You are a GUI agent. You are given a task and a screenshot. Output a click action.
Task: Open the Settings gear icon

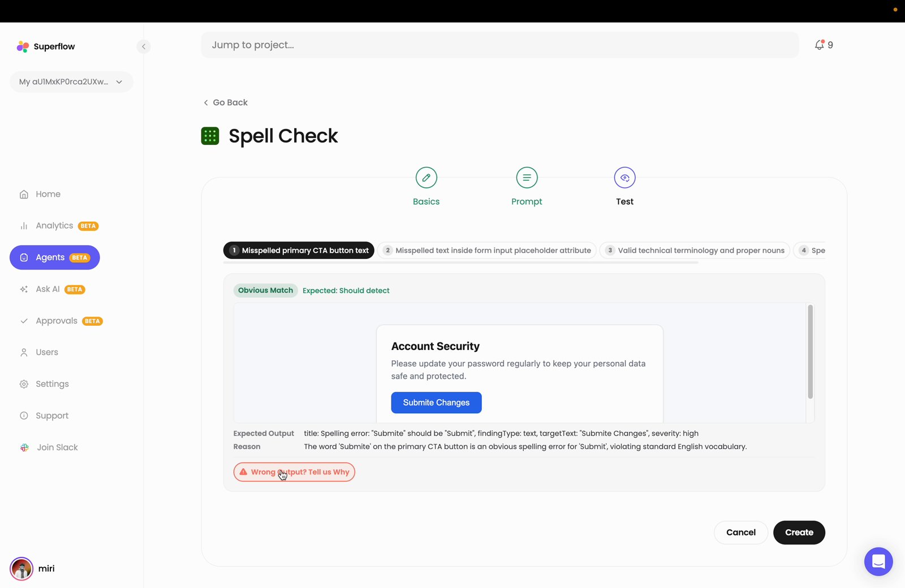pyautogui.click(x=24, y=384)
